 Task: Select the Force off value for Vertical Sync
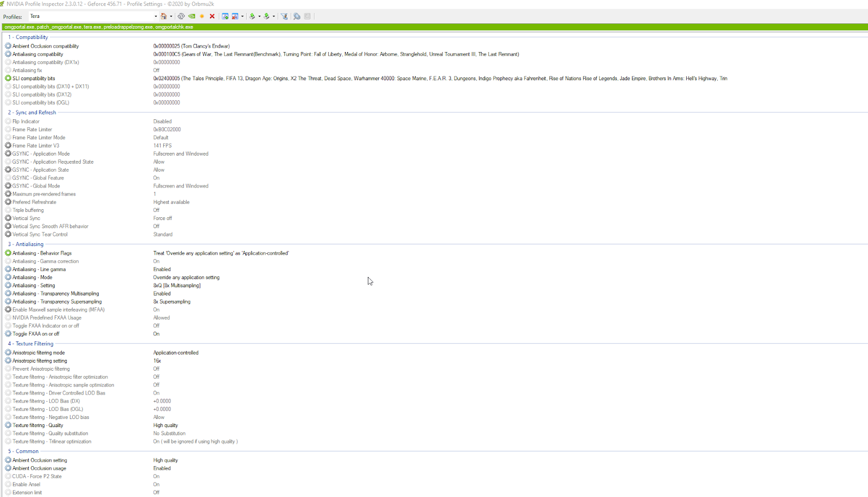coord(162,218)
